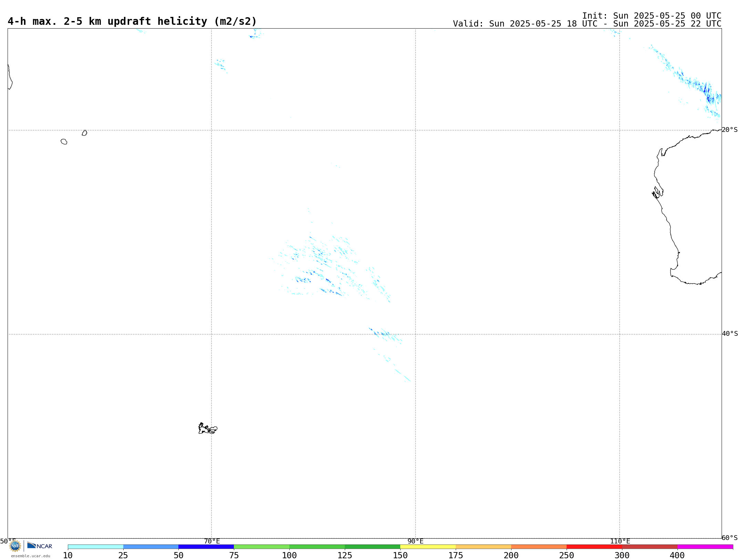Click the colorbar tick label '50'
This screenshot has height=560, width=744.
(x=178, y=556)
